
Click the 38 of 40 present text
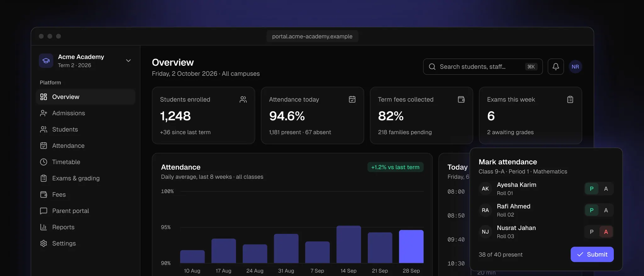tap(501, 255)
